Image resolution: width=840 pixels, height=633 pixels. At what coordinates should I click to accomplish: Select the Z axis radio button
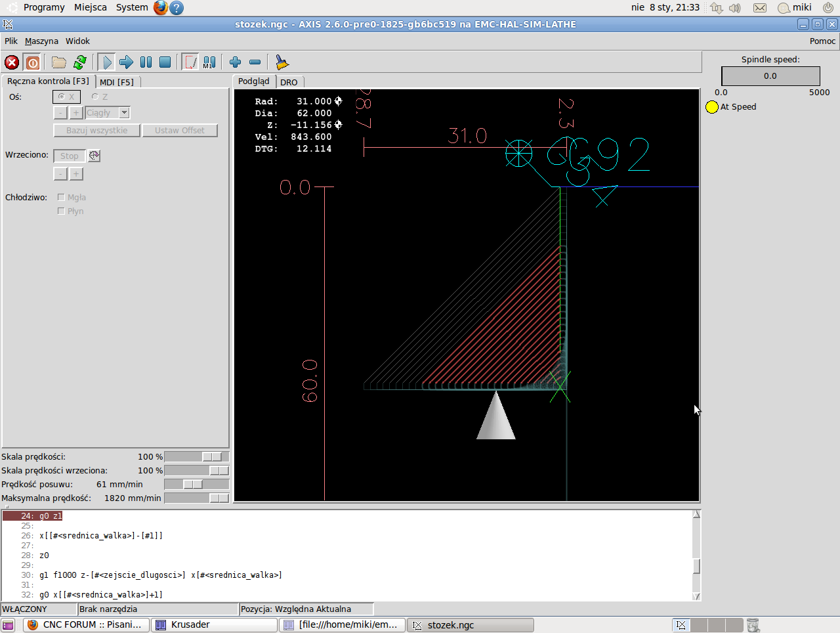(100, 97)
